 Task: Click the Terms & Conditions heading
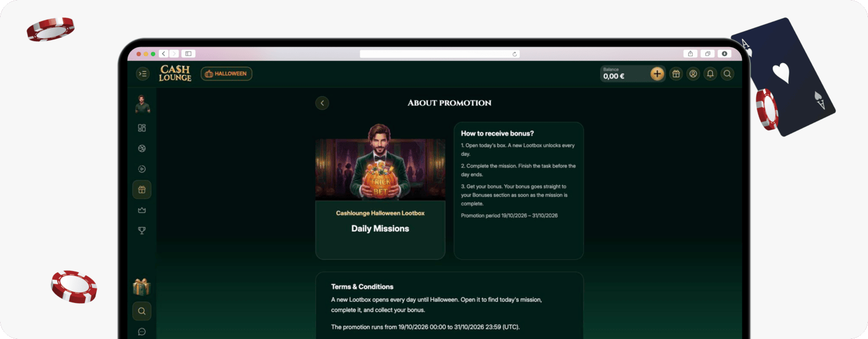362,287
